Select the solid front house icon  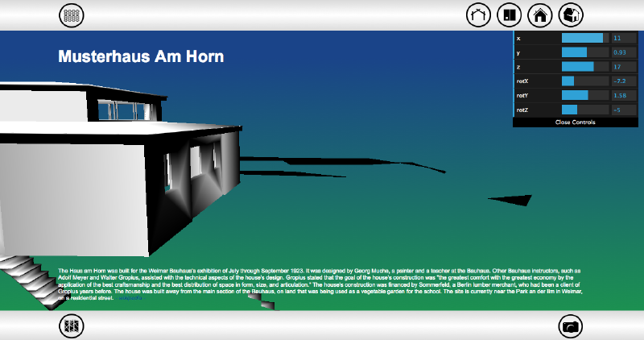(540, 15)
